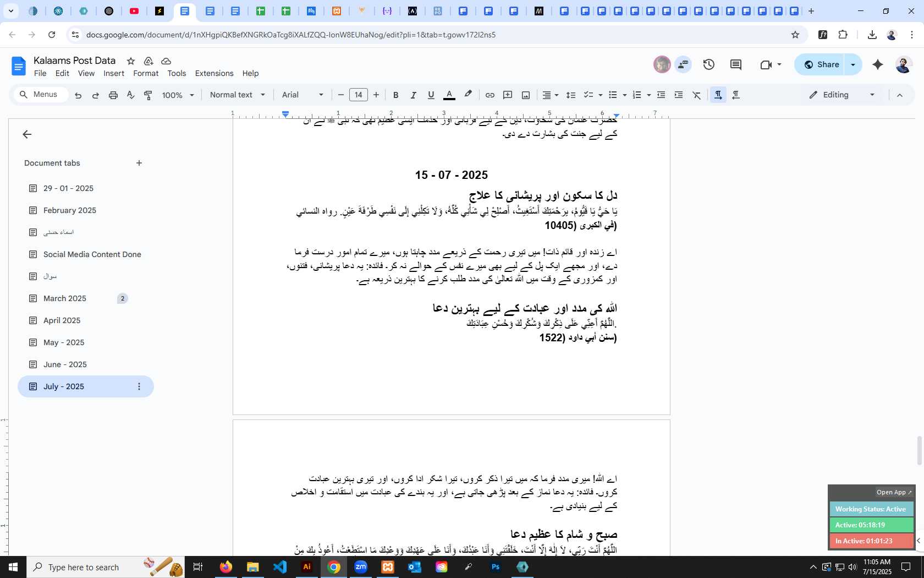Insert link with chain icon

coord(490,95)
